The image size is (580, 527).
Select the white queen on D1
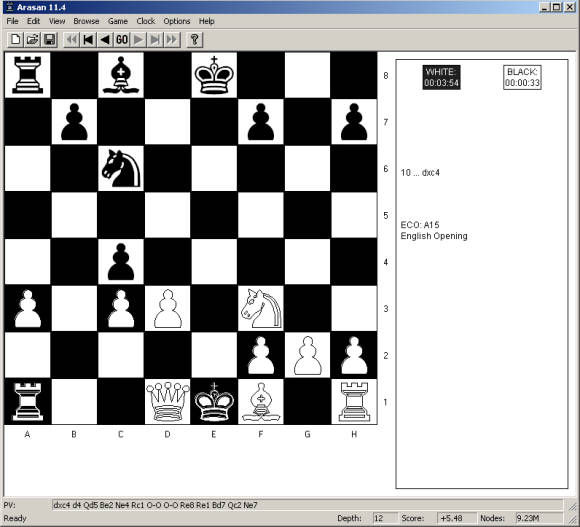click(x=168, y=401)
